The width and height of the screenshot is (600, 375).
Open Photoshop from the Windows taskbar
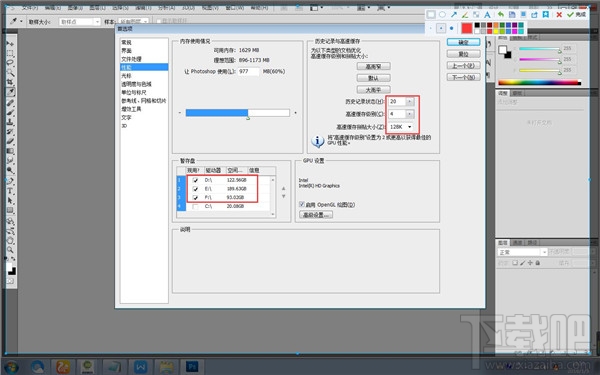[x=192, y=367]
